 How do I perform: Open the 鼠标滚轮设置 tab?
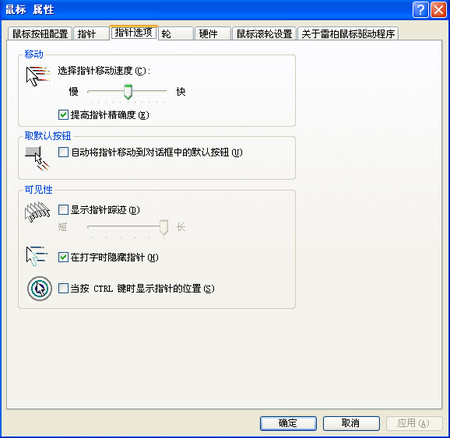[x=264, y=34]
